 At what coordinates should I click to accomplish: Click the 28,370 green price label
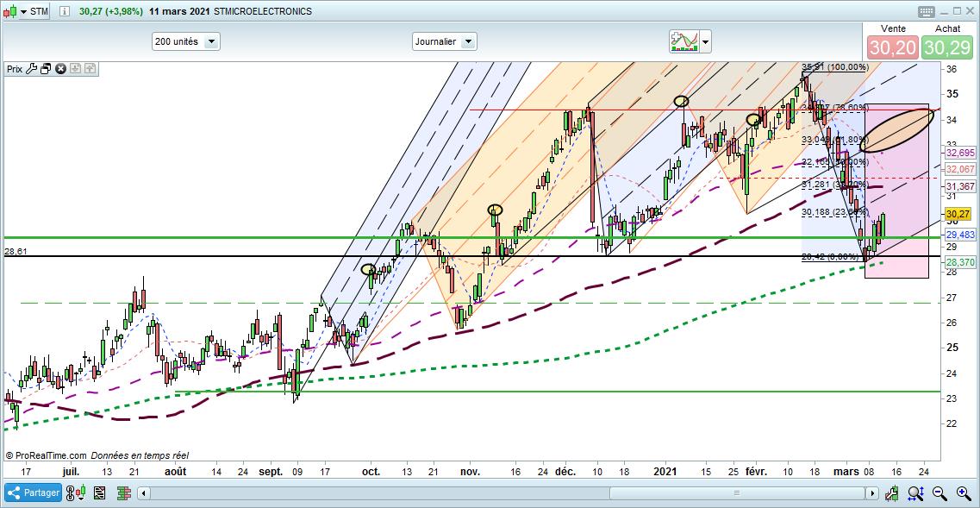[x=959, y=263]
